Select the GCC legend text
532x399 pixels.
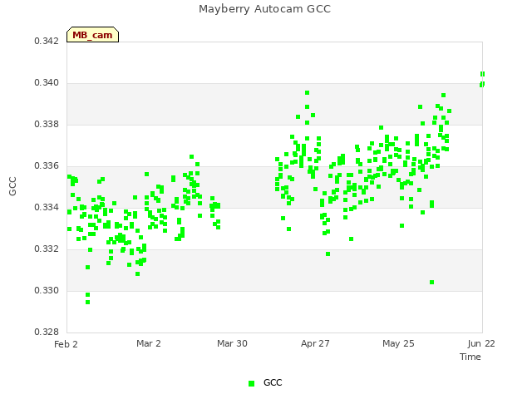pos(273,382)
